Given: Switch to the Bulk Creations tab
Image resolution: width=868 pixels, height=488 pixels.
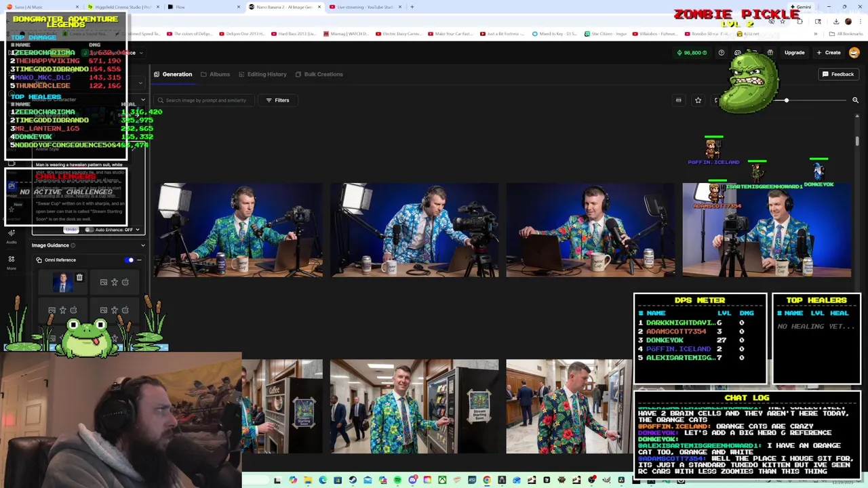Looking at the screenshot, I should point(319,74).
